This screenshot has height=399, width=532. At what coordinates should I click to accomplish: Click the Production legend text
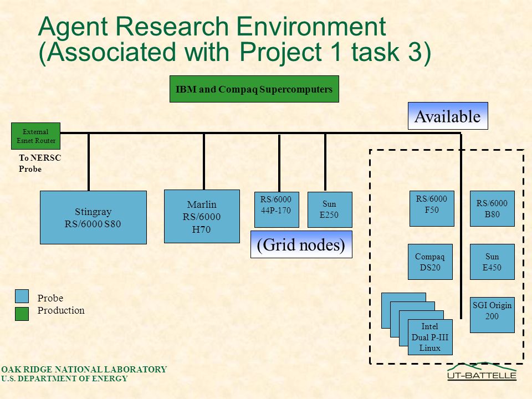[x=61, y=310]
